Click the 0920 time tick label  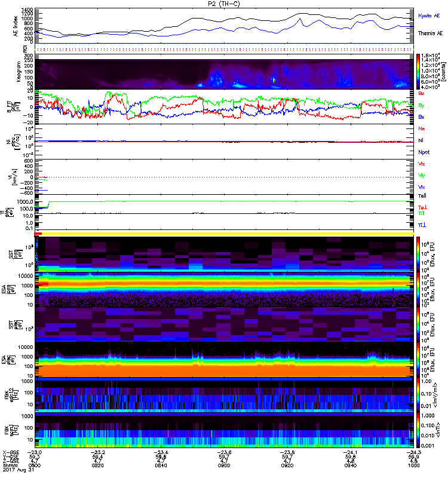coord(287,465)
